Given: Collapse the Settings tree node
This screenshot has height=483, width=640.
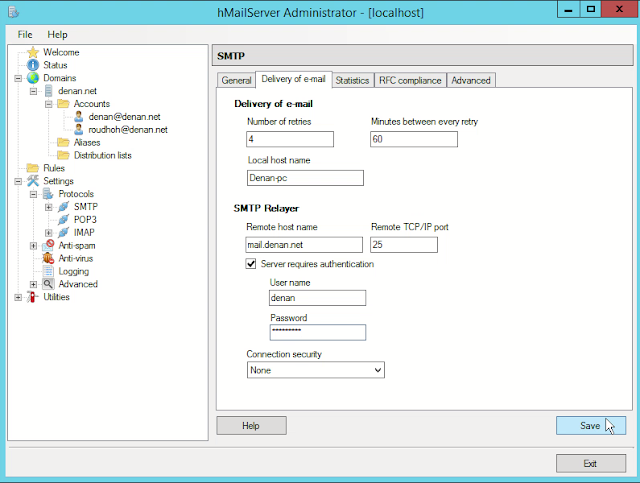Looking at the screenshot, I should click(18, 181).
